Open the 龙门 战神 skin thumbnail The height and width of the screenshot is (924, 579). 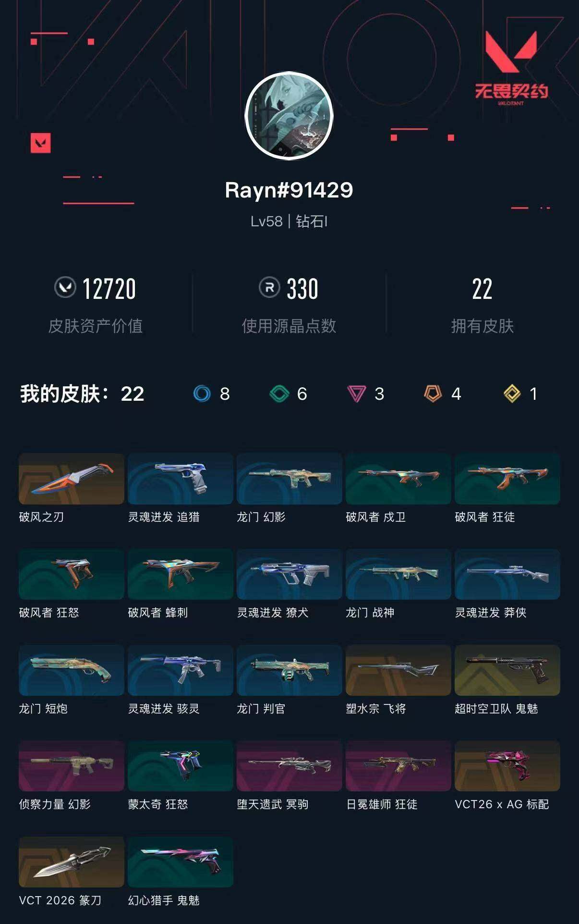pyautogui.click(x=398, y=574)
